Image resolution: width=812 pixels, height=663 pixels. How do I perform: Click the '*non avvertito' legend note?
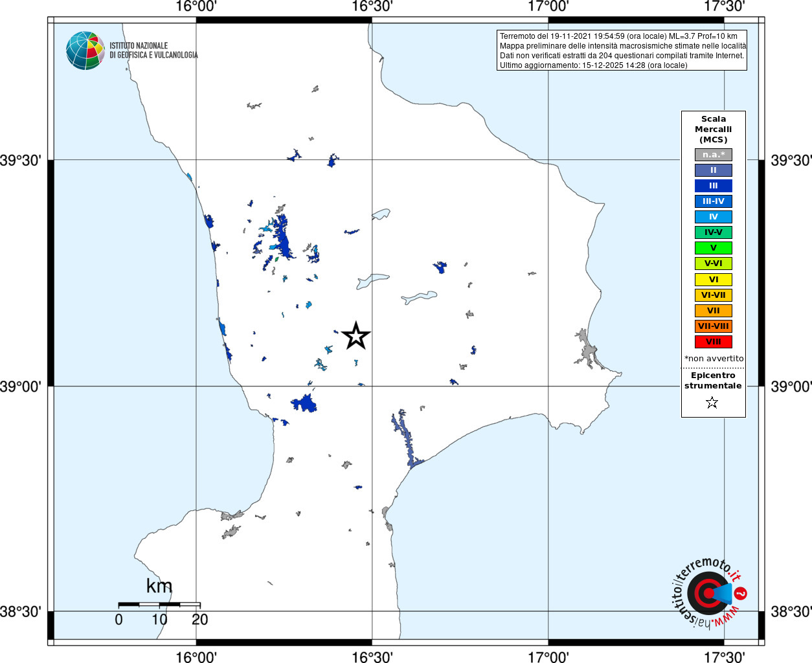(714, 359)
